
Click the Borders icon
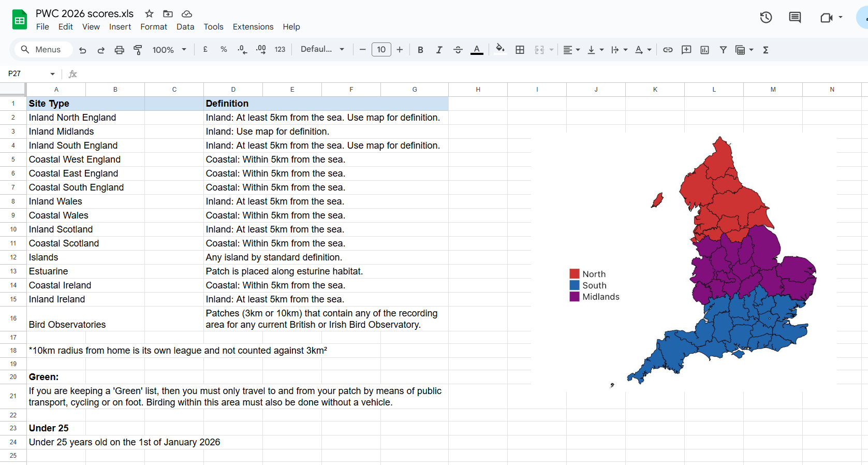pos(520,50)
